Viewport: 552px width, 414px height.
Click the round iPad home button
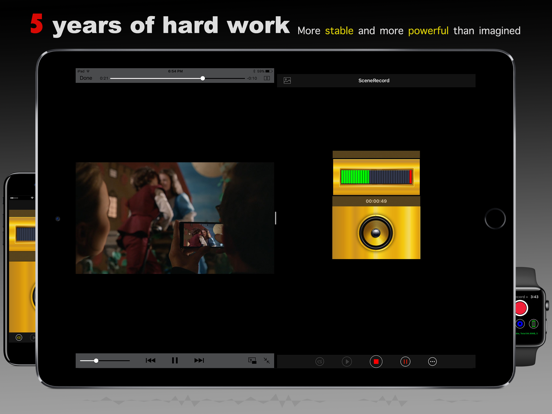(x=495, y=218)
